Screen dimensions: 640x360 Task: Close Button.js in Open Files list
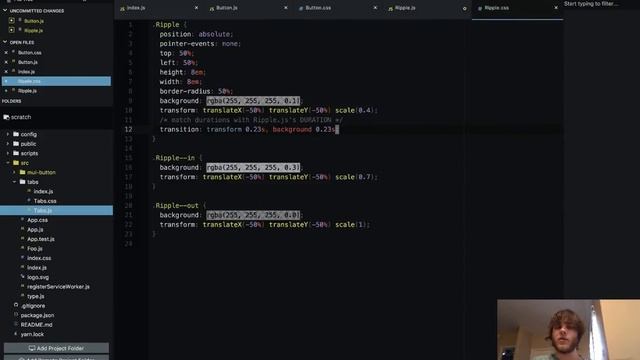6,62
